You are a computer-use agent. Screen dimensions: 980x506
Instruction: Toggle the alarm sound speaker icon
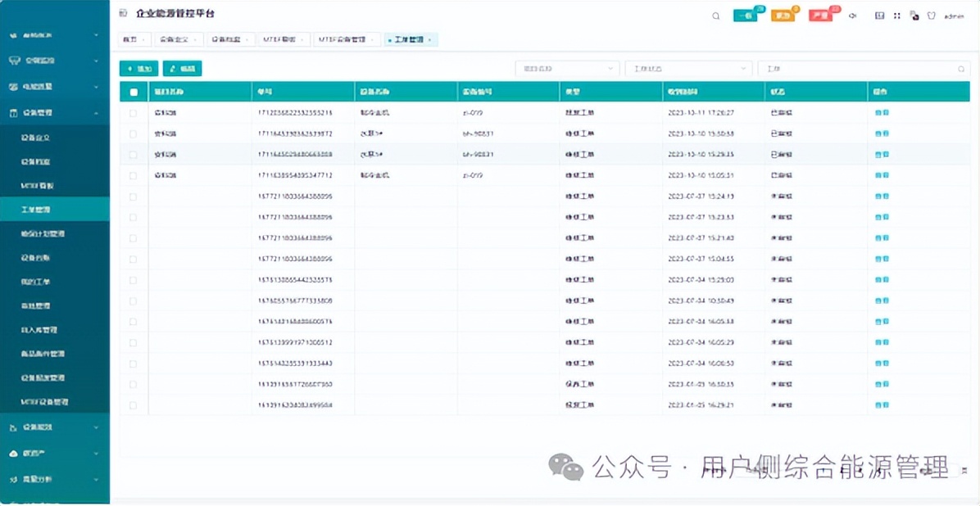(852, 16)
